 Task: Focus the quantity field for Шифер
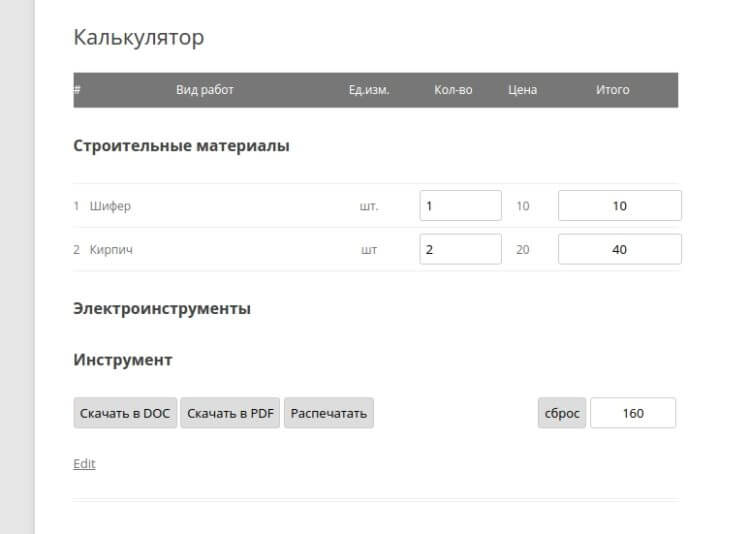coord(461,206)
